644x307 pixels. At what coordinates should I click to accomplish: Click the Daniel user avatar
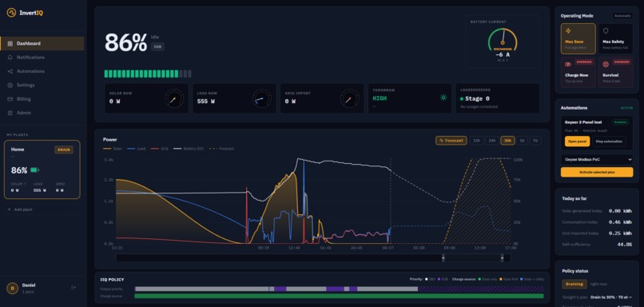pyautogui.click(x=12, y=288)
